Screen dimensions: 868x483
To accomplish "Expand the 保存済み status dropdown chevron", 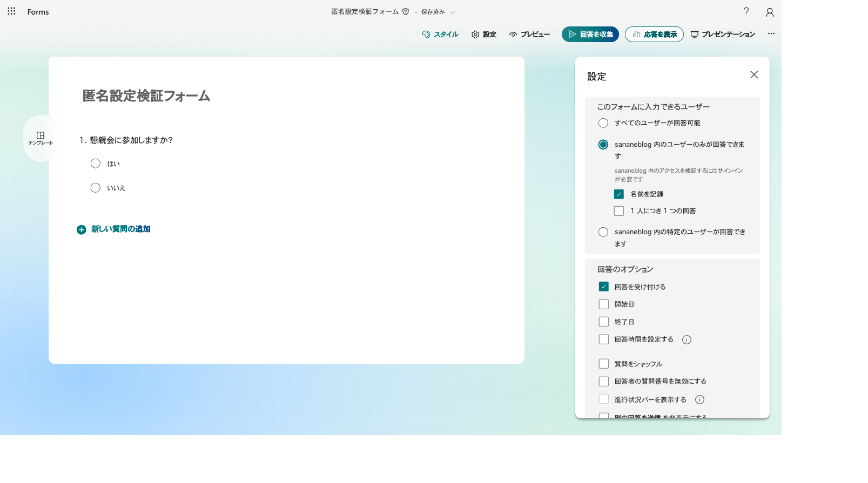I will 453,12.
